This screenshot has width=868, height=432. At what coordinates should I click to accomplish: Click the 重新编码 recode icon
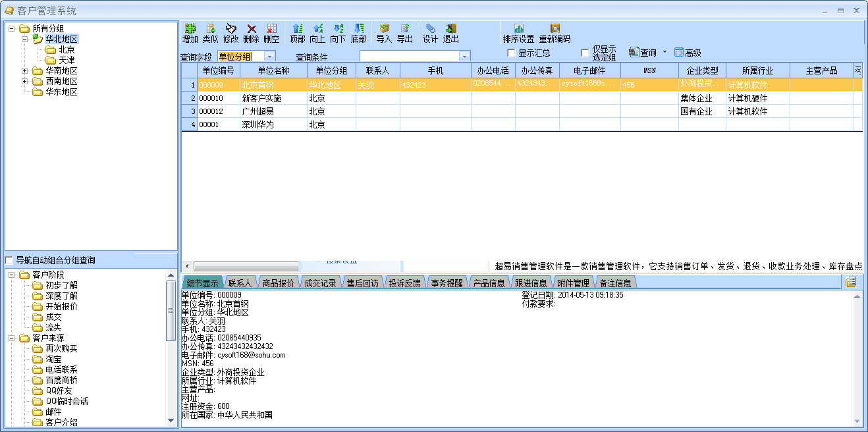tap(555, 29)
